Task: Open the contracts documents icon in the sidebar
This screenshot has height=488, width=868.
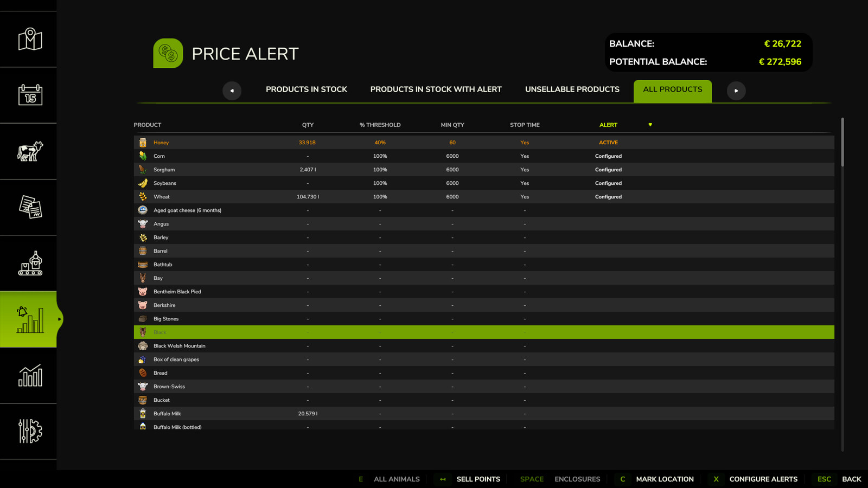Action: tap(30, 207)
